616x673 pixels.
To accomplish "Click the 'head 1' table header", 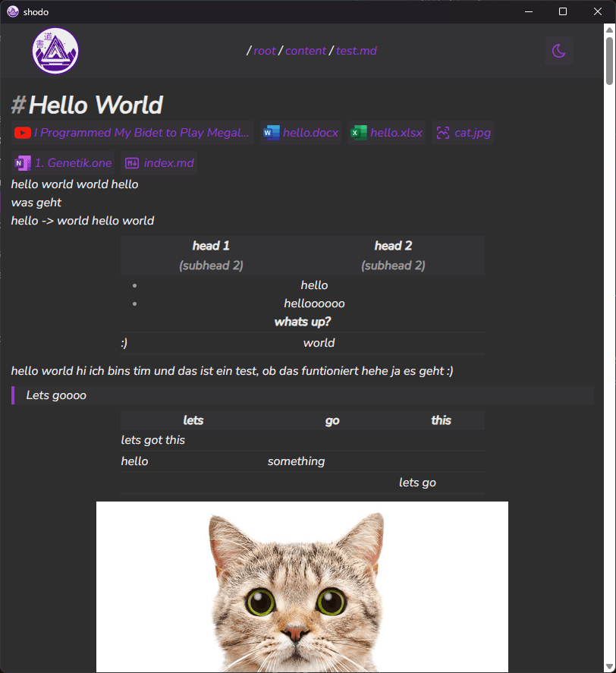I will [x=211, y=246].
